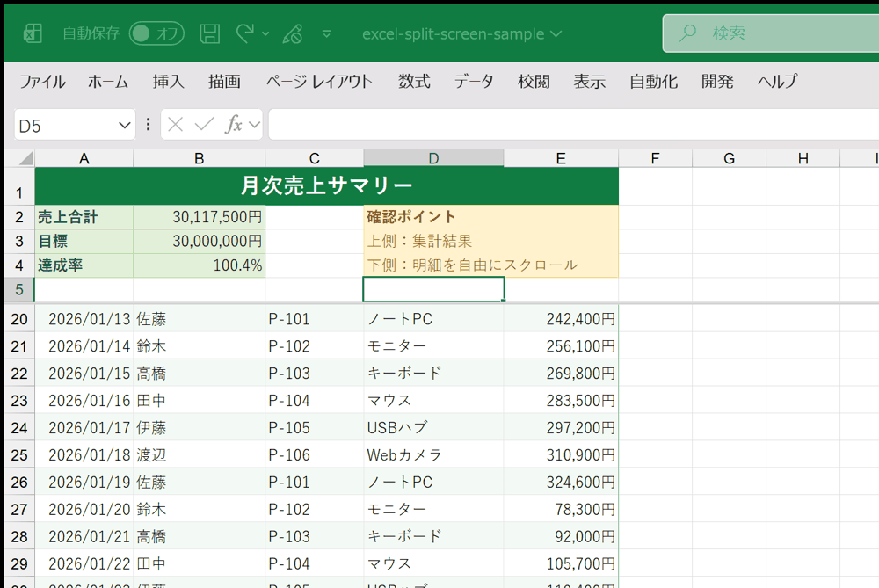Toggle the 自動保存 switch
Viewport: 879px width, 588px height.
click(156, 33)
